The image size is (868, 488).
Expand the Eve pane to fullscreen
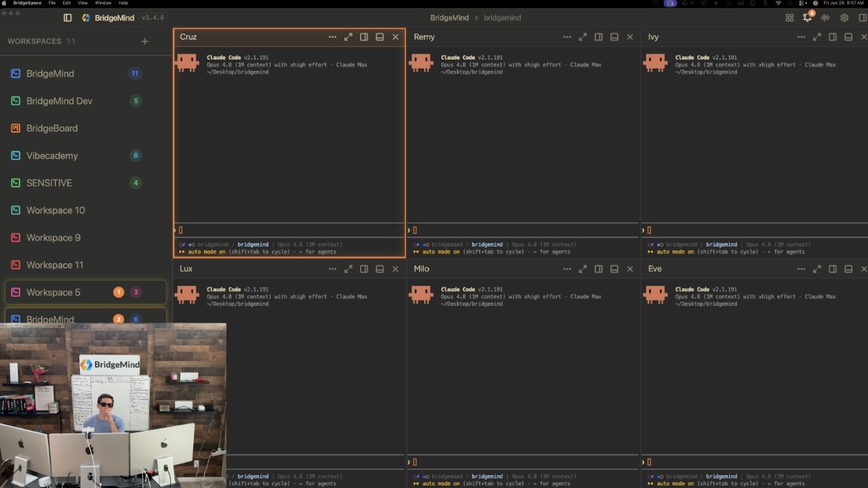[x=817, y=269]
